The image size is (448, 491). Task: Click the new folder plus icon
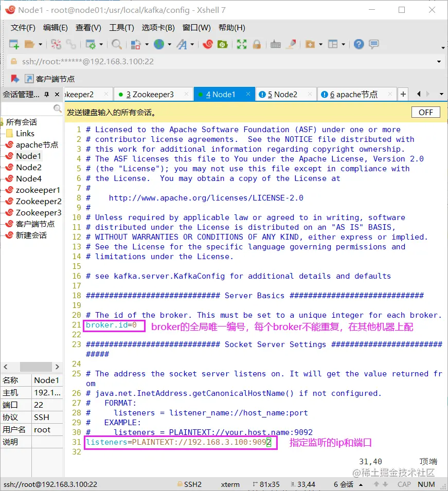(x=310, y=44)
